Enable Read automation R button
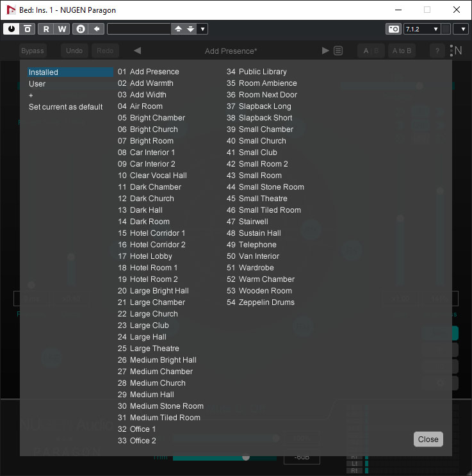 click(x=46, y=29)
